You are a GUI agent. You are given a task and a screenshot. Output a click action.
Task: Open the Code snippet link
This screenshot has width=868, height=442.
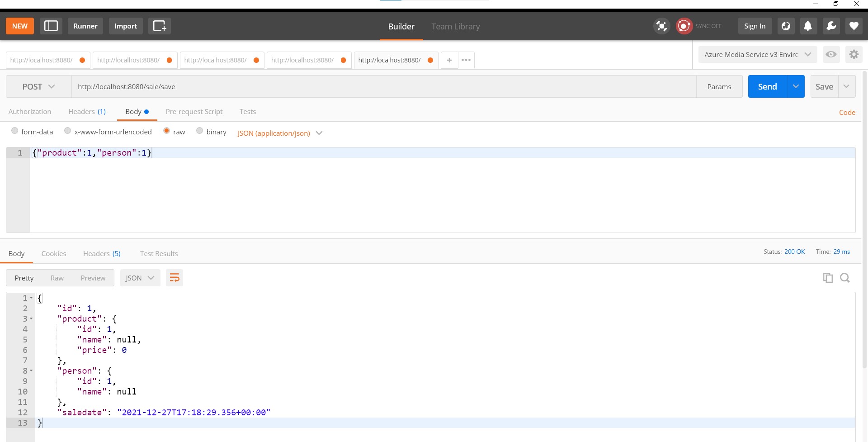tap(847, 112)
